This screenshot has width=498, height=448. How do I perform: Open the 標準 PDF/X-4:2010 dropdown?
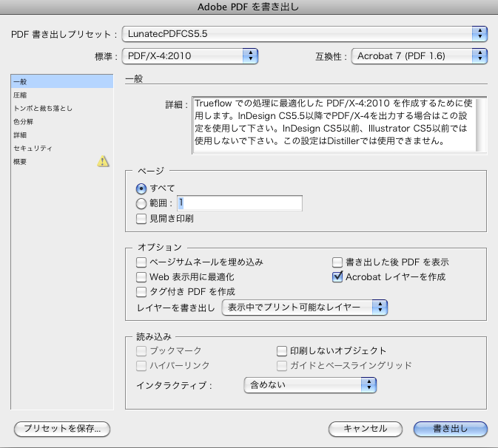(190, 56)
